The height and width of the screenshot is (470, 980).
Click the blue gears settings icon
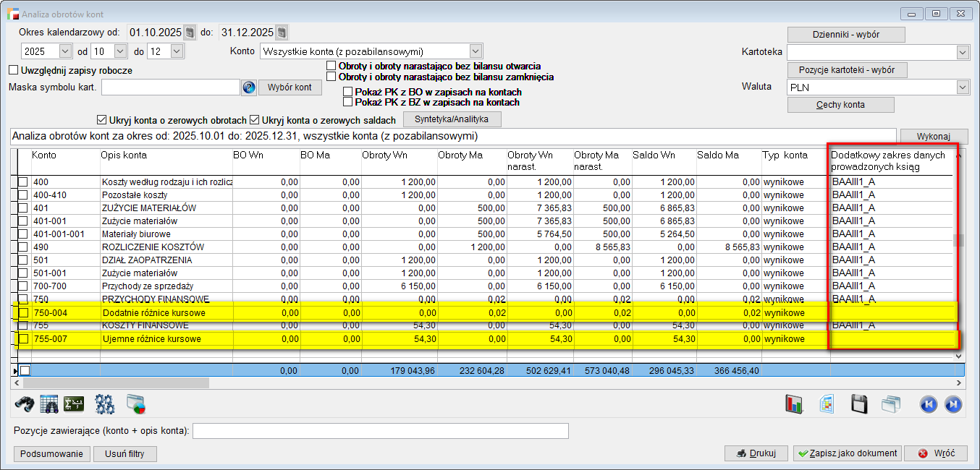click(105, 404)
